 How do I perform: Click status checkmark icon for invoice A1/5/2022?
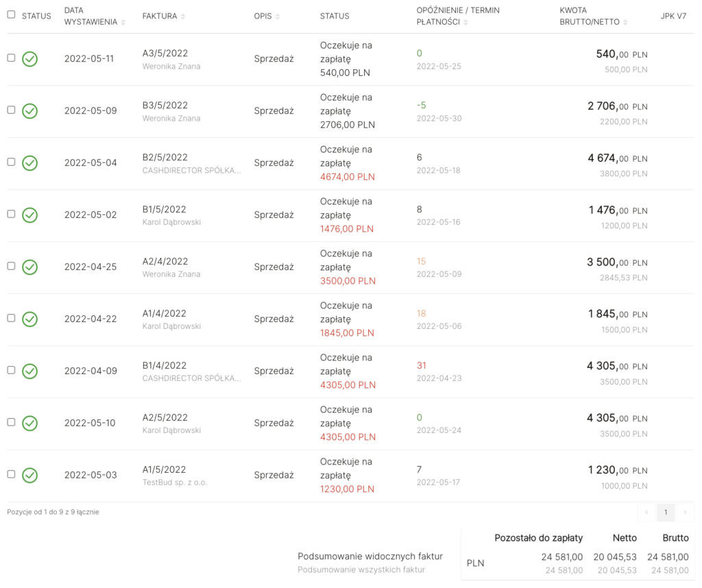[x=29, y=476]
